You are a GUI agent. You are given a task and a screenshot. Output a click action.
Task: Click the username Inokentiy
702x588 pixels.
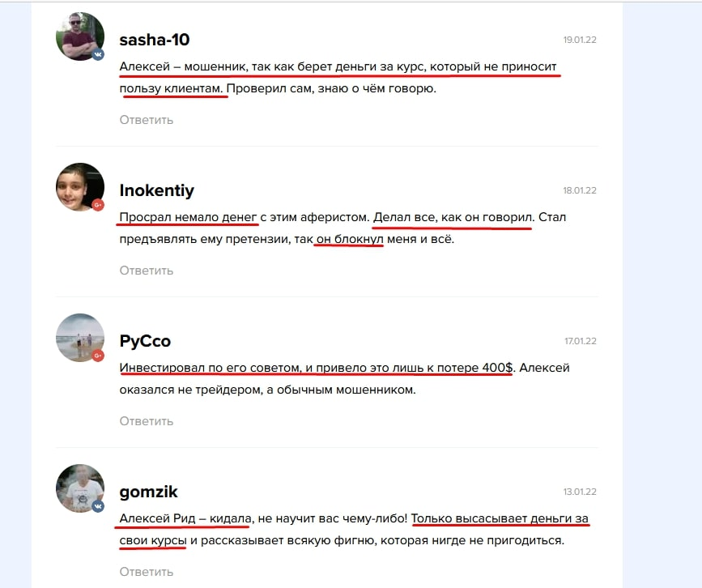click(x=157, y=190)
